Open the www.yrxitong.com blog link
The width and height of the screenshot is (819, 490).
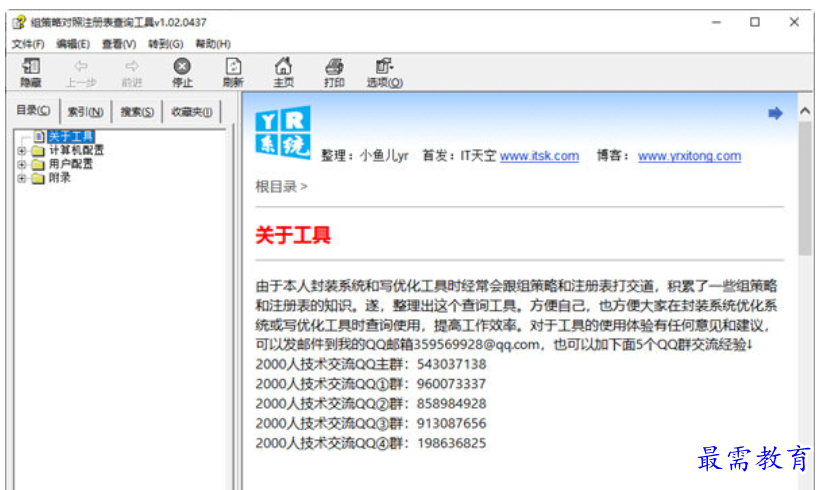(x=689, y=156)
